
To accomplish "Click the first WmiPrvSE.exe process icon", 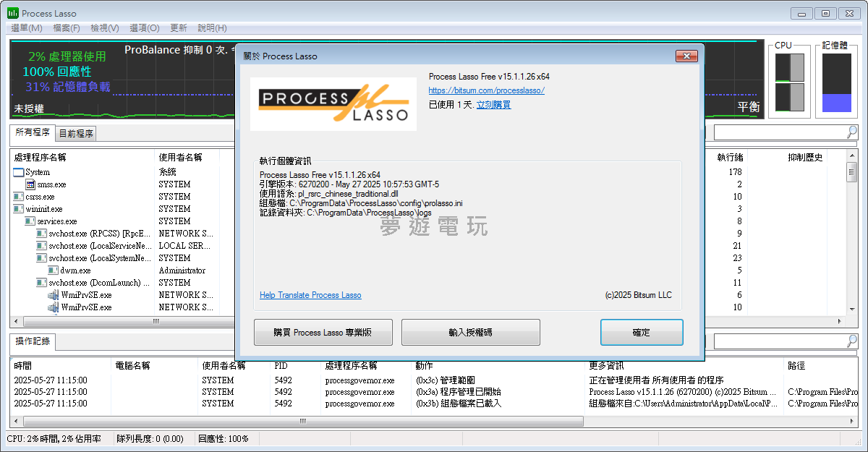I will (x=54, y=295).
